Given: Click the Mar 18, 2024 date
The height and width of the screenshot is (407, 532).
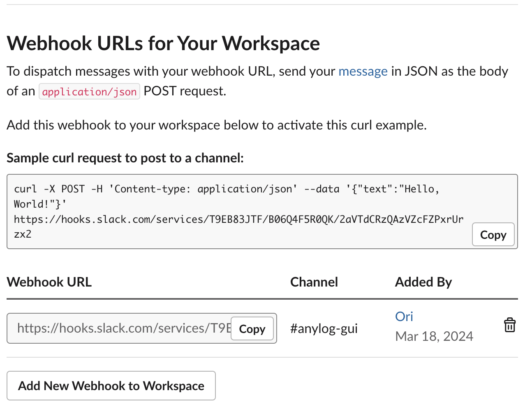Looking at the screenshot, I should [x=434, y=336].
